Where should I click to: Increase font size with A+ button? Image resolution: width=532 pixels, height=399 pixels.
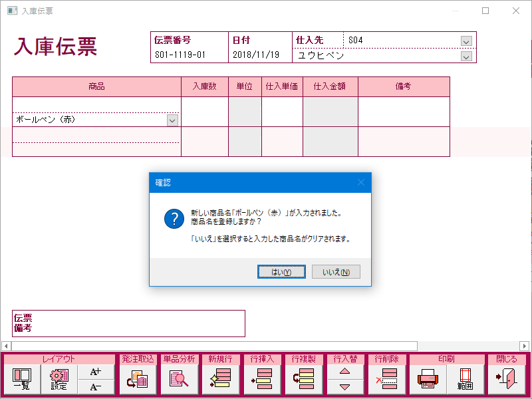pyautogui.click(x=96, y=372)
